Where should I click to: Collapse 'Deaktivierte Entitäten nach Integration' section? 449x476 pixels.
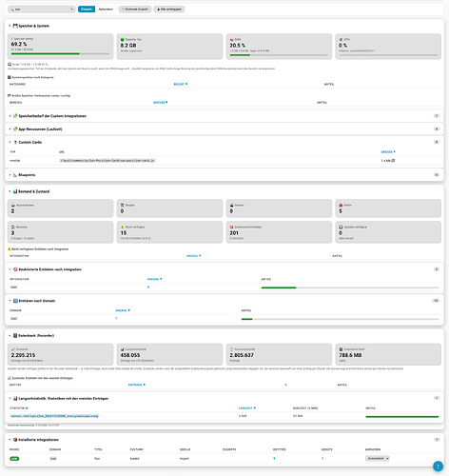[x=10, y=269]
